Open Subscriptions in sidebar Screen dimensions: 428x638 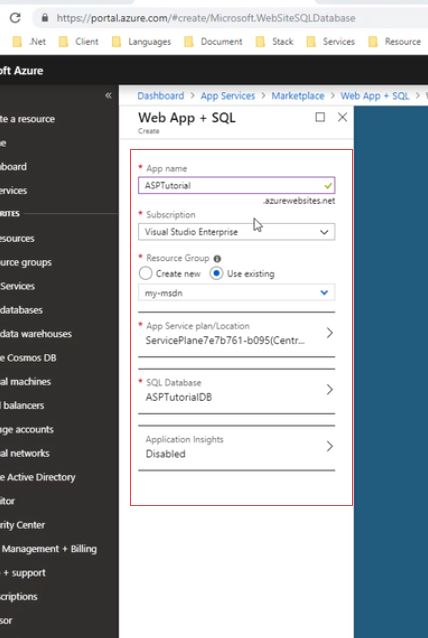[x=19, y=597]
